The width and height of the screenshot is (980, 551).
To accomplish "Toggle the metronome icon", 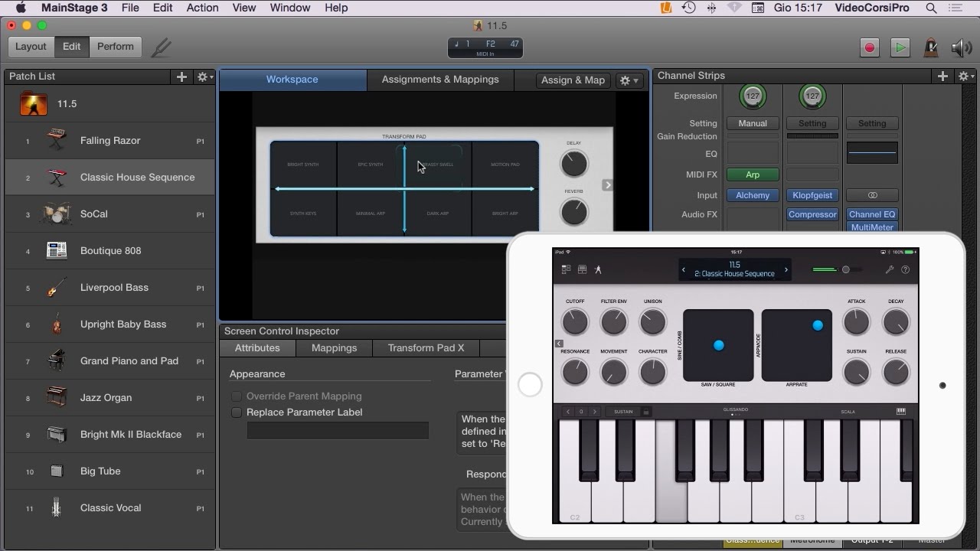I will click(x=931, y=47).
